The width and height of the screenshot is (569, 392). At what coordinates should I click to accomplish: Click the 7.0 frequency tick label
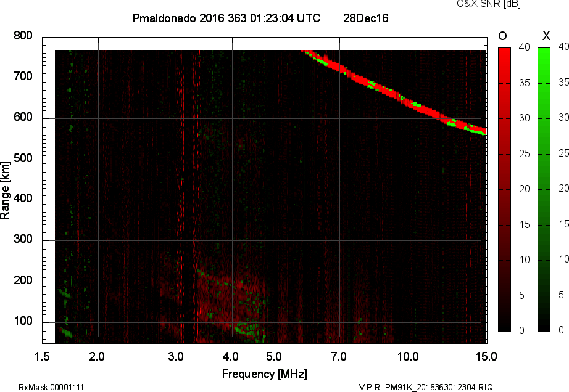(339, 356)
